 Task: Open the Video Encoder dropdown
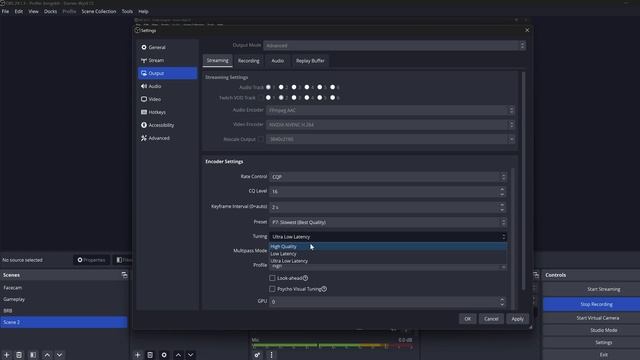390,125
